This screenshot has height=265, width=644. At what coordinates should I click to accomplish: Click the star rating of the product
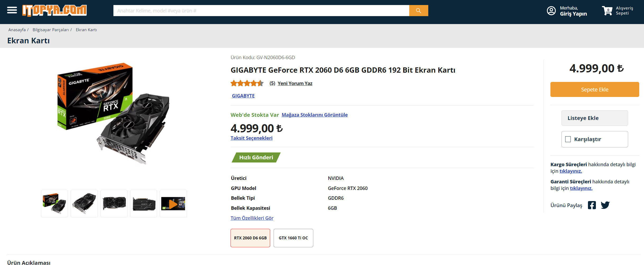coord(247,83)
